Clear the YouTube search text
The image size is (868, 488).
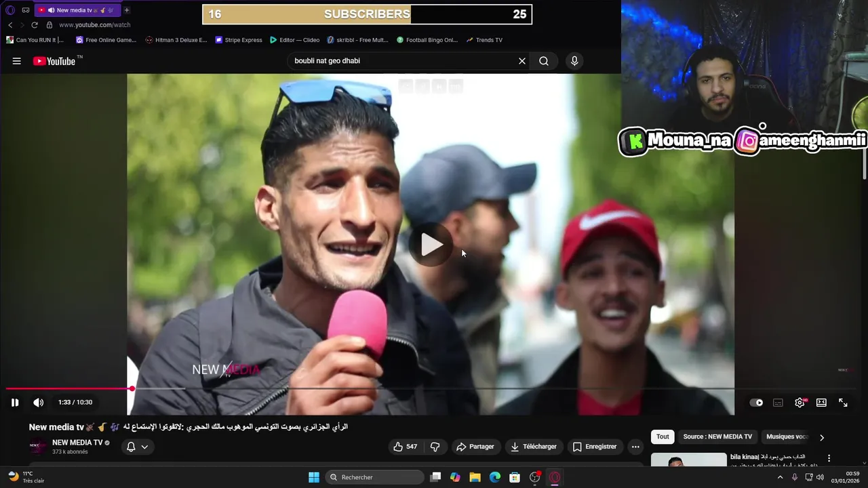(x=522, y=61)
